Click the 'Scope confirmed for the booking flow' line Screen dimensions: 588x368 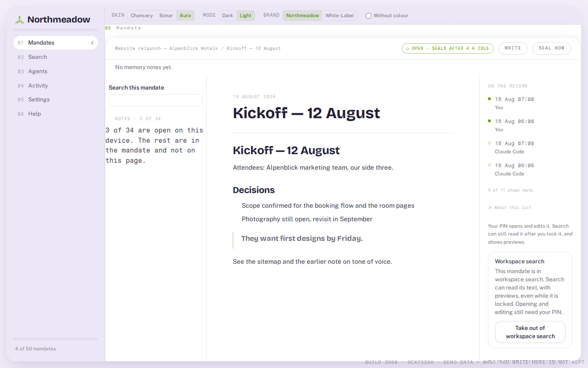click(328, 206)
